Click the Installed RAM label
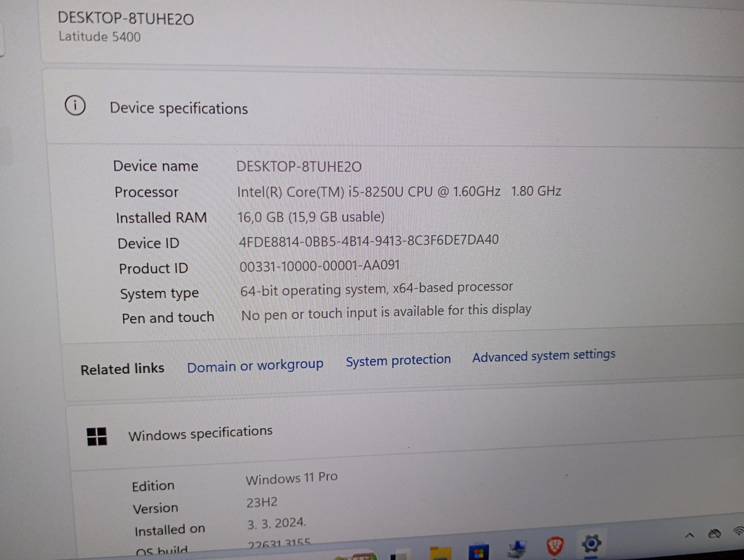 [x=161, y=218]
